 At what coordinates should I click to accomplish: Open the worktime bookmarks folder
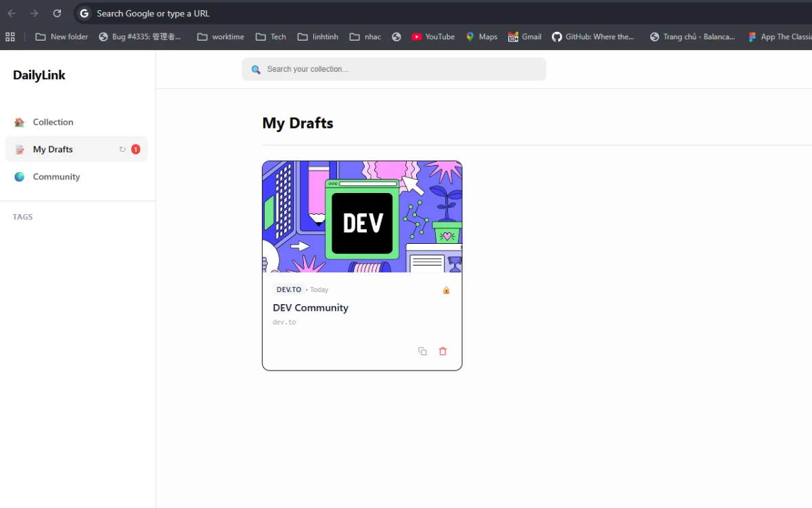[x=220, y=37]
